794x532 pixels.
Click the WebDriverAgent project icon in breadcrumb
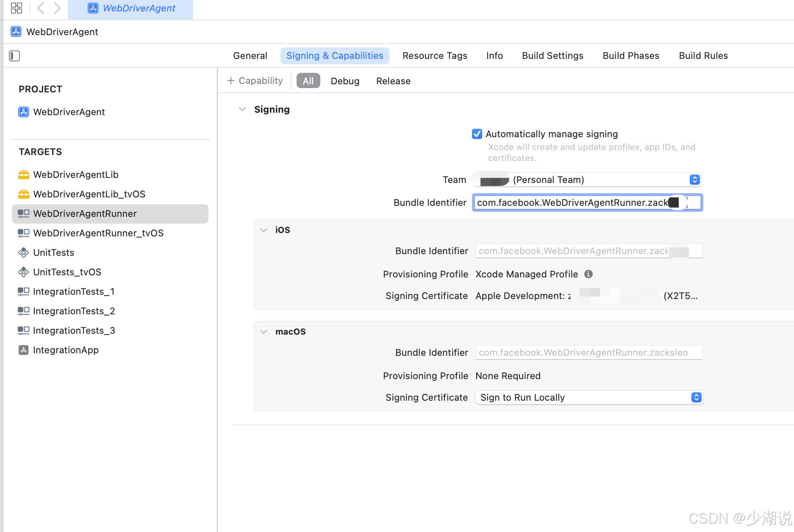click(x=16, y=32)
